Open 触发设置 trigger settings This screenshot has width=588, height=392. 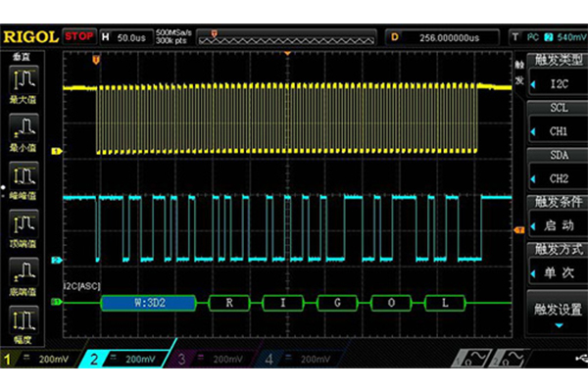pos(554,312)
